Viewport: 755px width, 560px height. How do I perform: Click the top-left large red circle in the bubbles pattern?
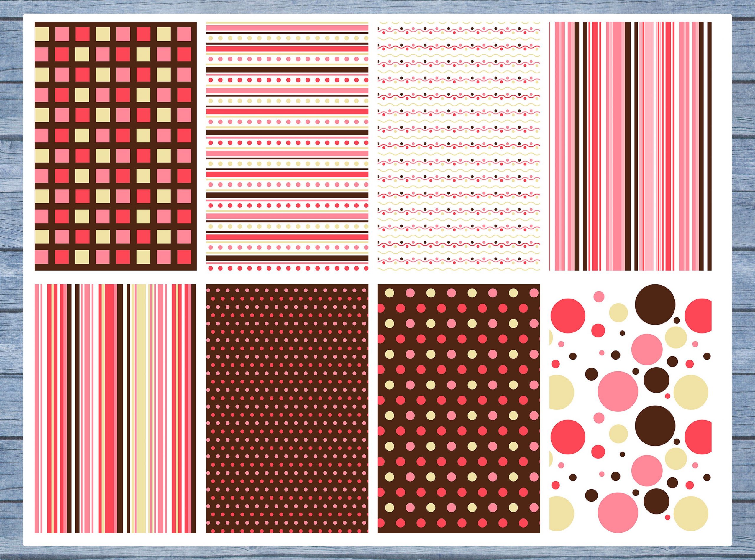pyautogui.click(x=568, y=316)
